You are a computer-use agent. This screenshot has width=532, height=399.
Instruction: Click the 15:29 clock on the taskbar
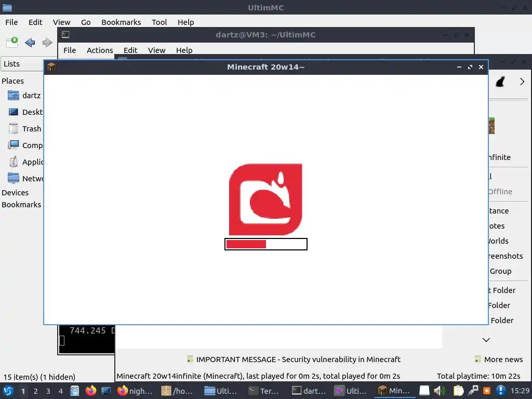point(520,391)
